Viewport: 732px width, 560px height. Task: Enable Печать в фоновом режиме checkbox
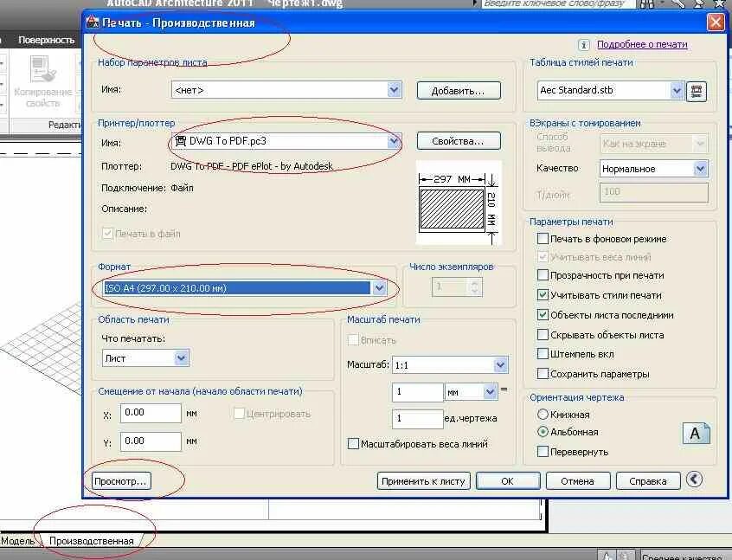coord(543,239)
